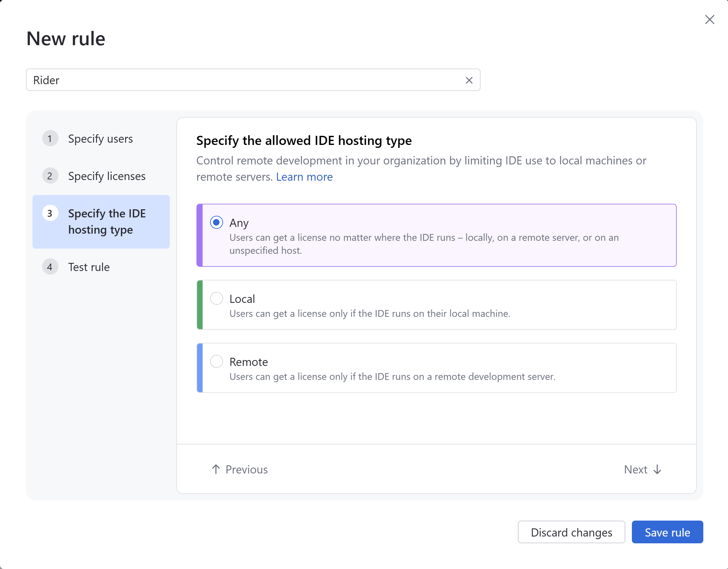Viewport: 728px width, 569px height.
Task: Go to step 2 Specify licenses
Action: (101, 176)
